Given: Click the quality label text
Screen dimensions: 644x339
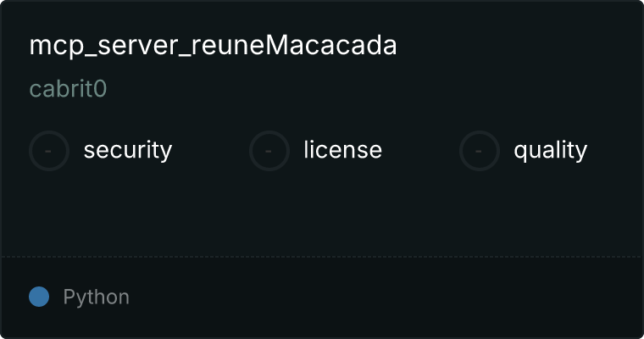Looking at the screenshot, I should click(x=550, y=150).
